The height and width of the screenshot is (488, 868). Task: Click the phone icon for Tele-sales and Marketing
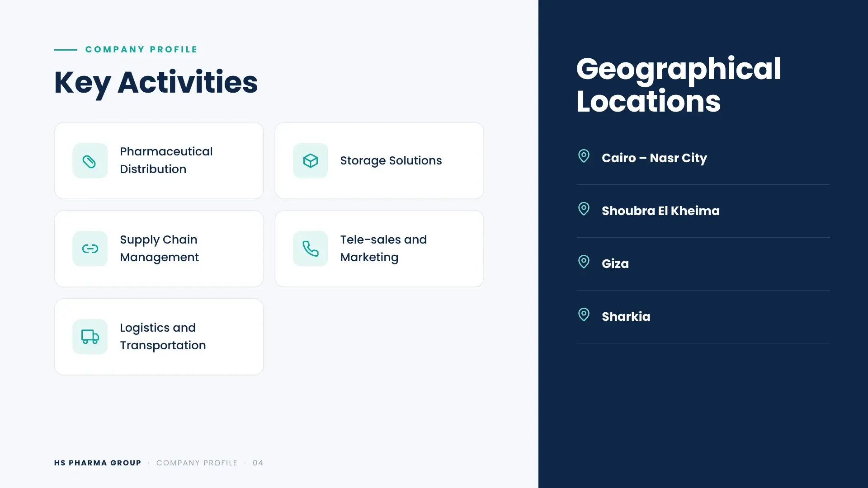tap(310, 249)
